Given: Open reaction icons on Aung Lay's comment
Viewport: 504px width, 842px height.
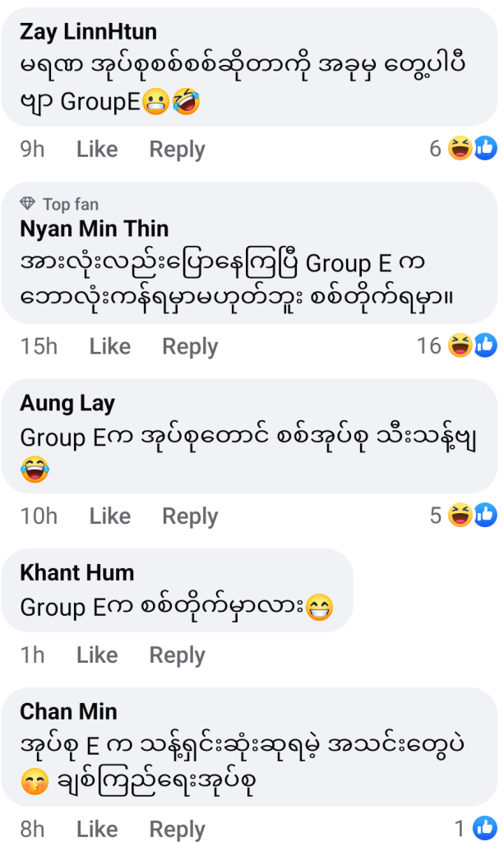Looking at the screenshot, I should [473, 516].
